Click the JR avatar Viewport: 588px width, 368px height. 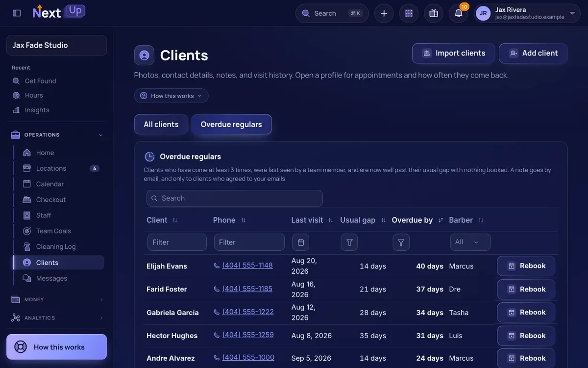tap(483, 13)
